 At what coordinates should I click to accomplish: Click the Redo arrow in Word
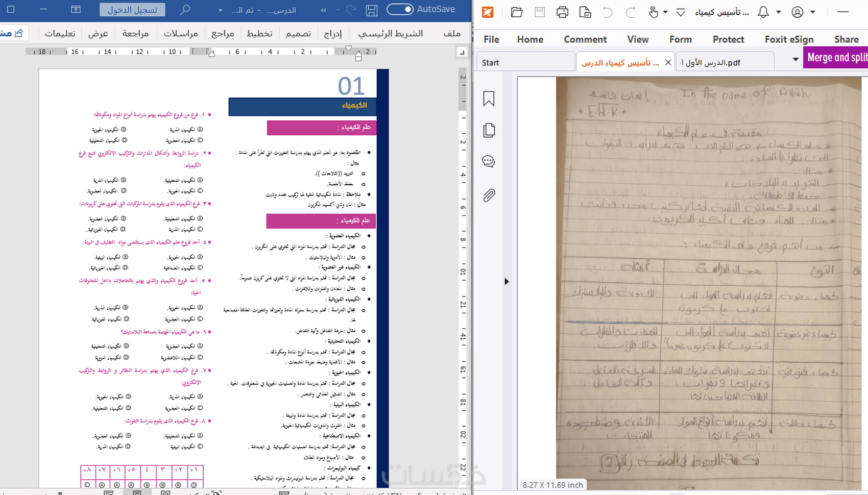351,10
